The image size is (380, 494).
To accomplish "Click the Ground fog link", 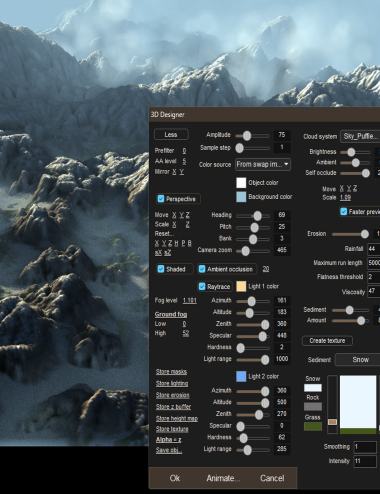I will coord(171,314).
